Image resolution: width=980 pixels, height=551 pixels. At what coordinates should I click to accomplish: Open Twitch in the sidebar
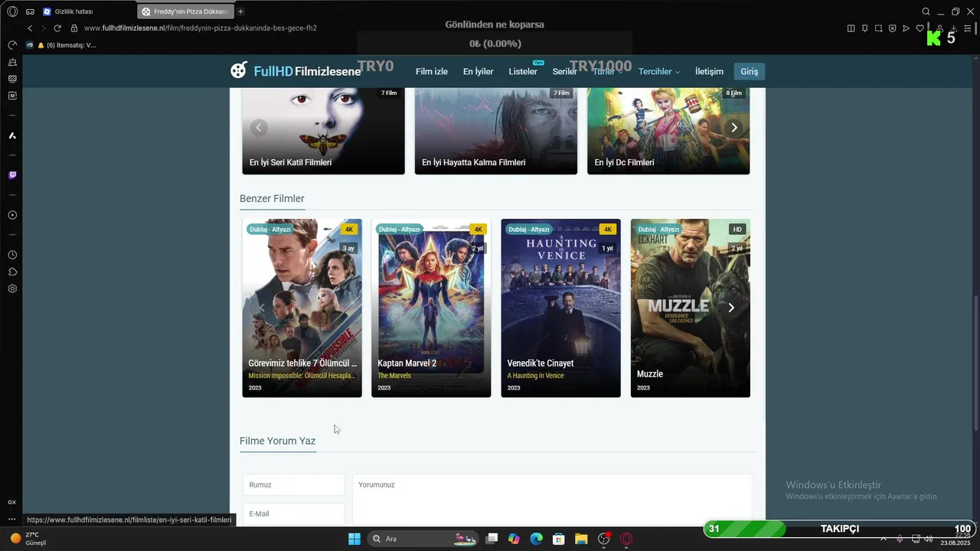[12, 175]
